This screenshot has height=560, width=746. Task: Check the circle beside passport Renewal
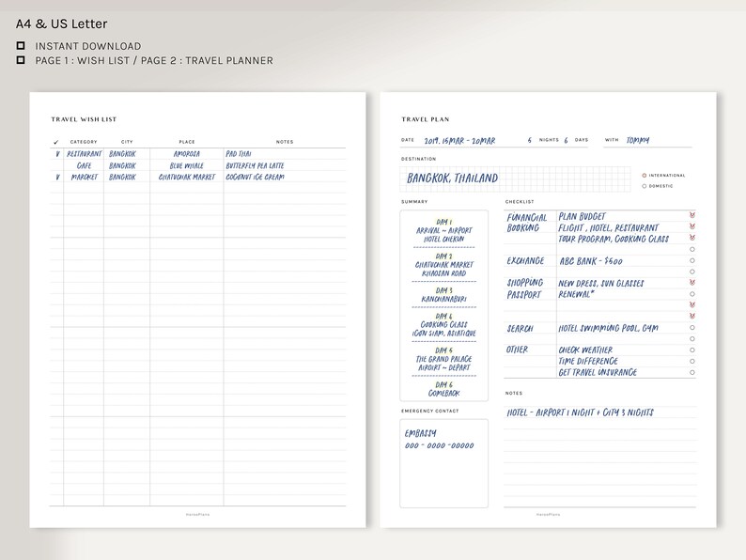[x=692, y=294]
